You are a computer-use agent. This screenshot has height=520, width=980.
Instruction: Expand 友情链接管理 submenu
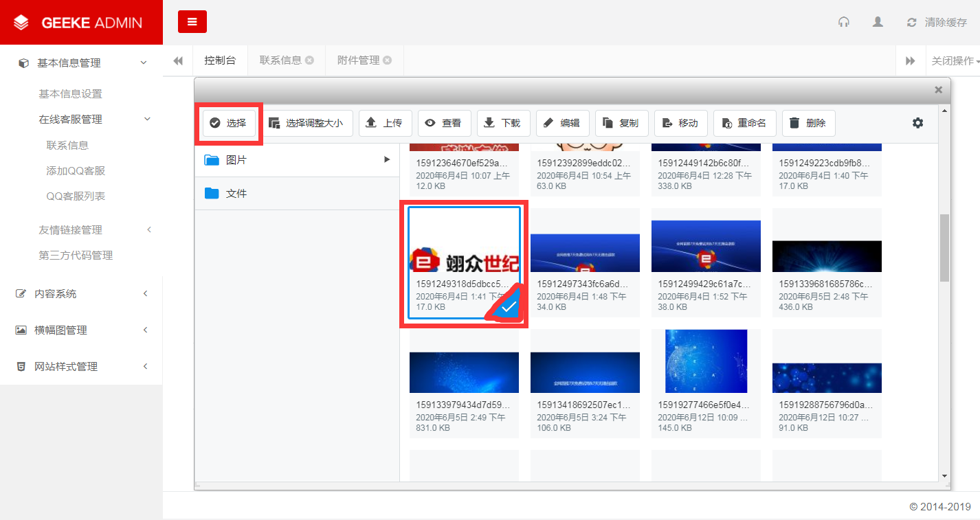(149, 229)
